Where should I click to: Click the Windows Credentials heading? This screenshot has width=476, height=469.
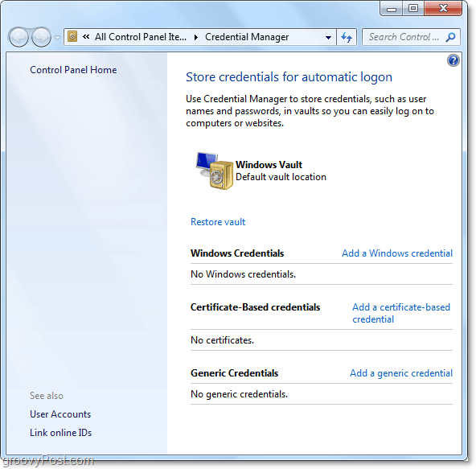click(237, 253)
